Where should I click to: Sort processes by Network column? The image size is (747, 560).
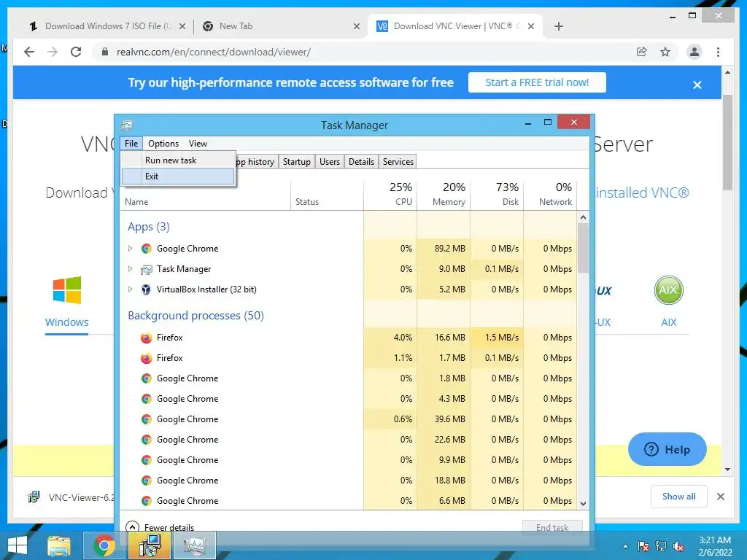pyautogui.click(x=550, y=194)
